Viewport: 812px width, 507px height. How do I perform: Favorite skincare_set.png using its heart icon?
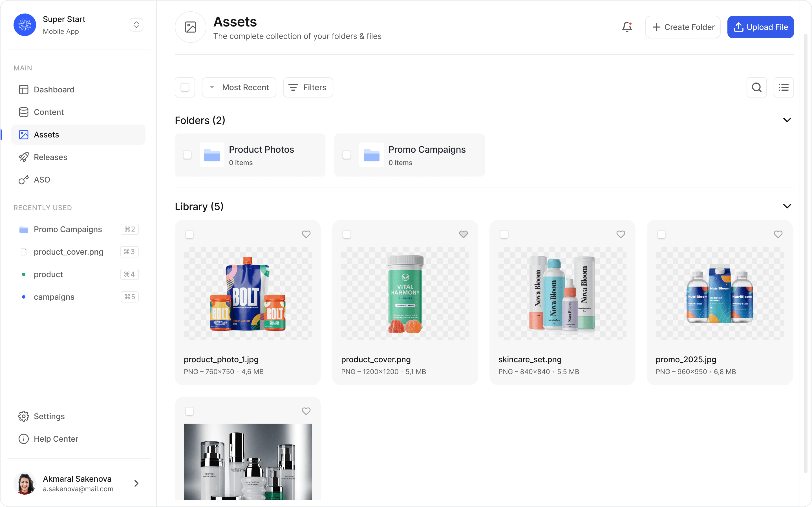[620, 234]
